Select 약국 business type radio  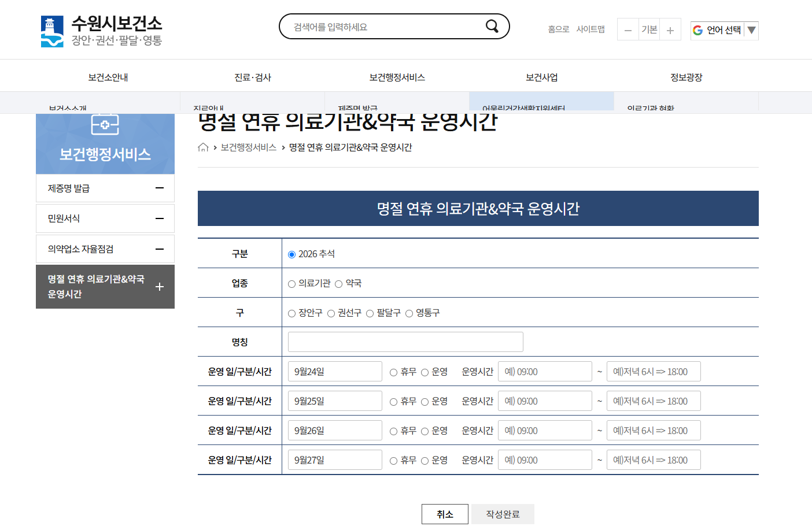tap(339, 284)
